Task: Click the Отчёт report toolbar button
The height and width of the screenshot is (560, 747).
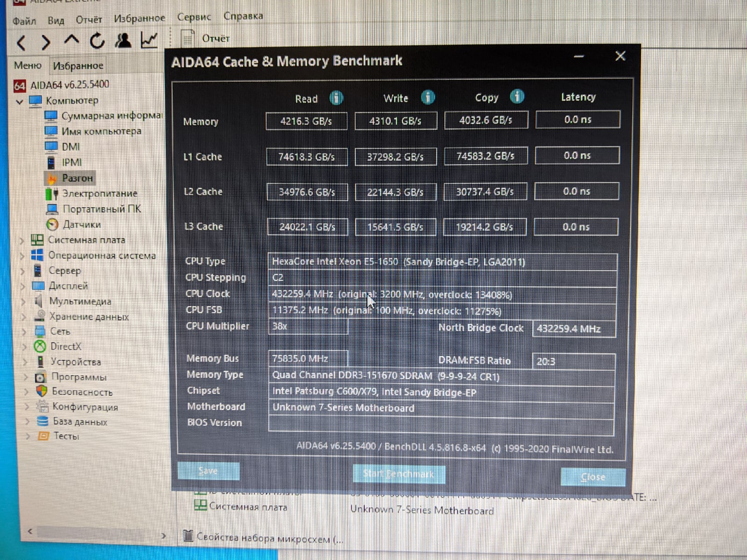Action: [x=205, y=38]
